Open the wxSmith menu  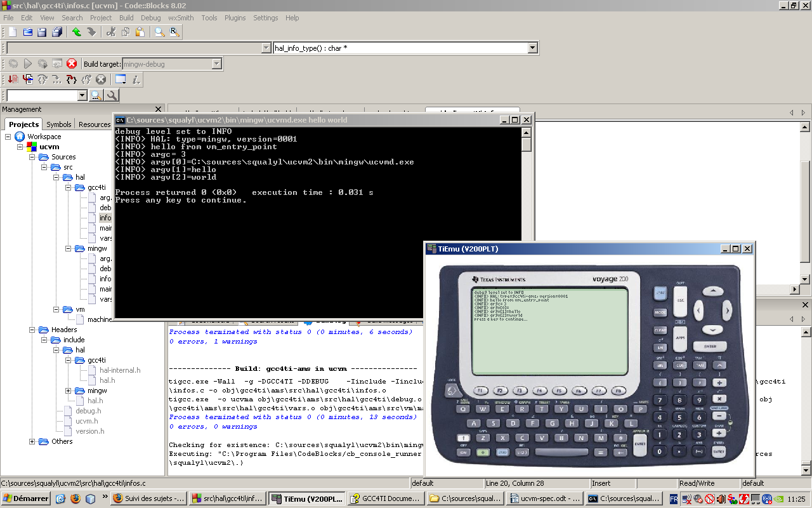coord(181,18)
